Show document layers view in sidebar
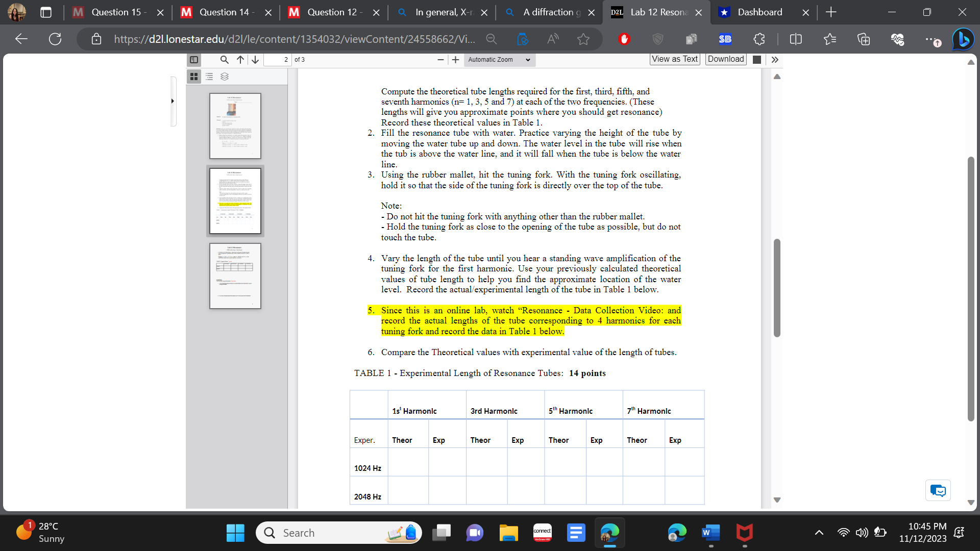This screenshot has height=551, width=980. coord(225,77)
